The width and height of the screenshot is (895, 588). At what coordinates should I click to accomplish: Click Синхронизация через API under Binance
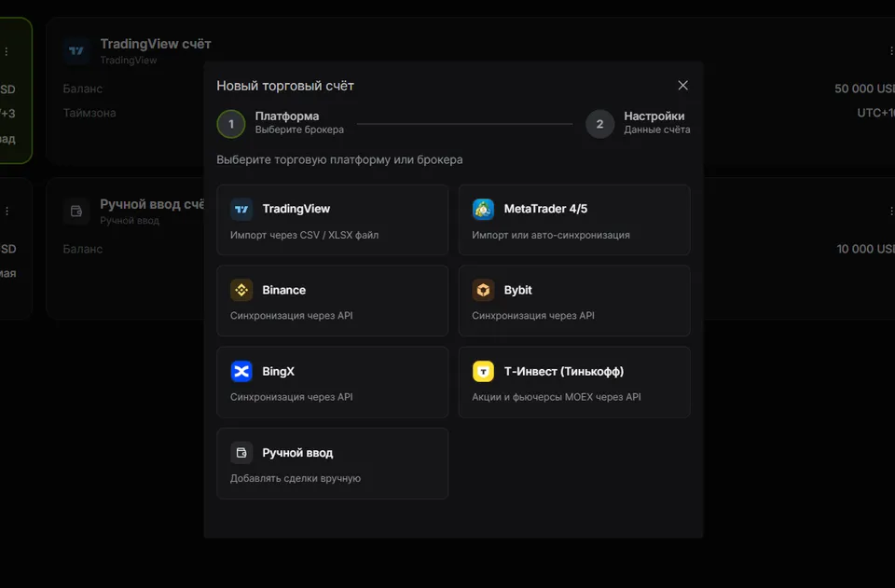coord(292,315)
